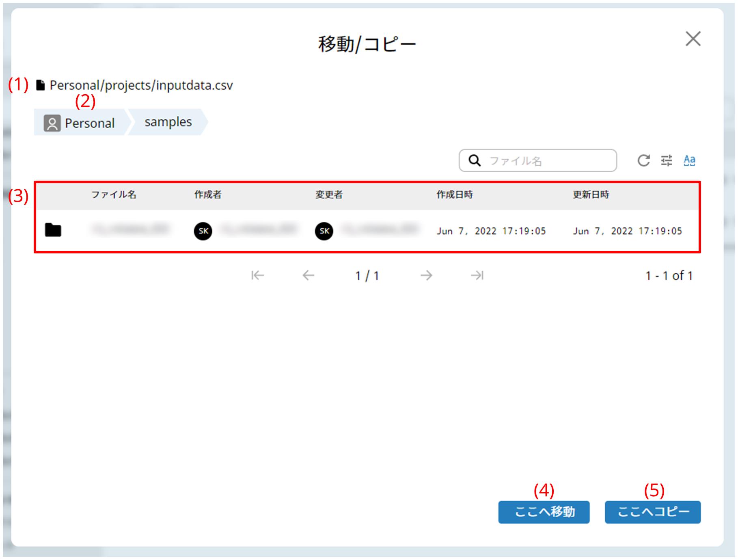Image resolution: width=738 pixels, height=560 pixels.
Task: Close the 移動/コピー dialog
Action: tap(693, 39)
